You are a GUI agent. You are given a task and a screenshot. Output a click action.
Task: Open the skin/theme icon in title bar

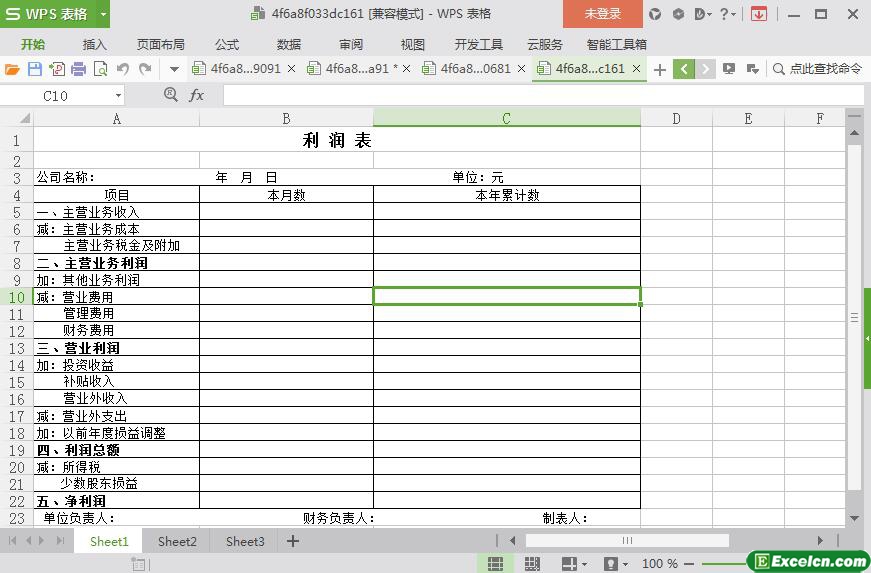click(x=655, y=14)
